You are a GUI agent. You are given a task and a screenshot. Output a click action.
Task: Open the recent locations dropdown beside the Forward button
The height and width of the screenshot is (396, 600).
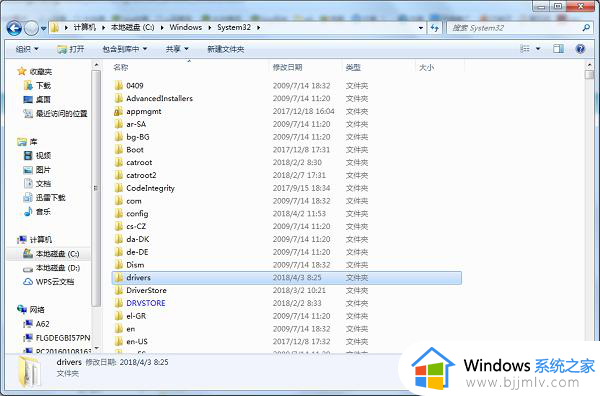[x=43, y=28]
